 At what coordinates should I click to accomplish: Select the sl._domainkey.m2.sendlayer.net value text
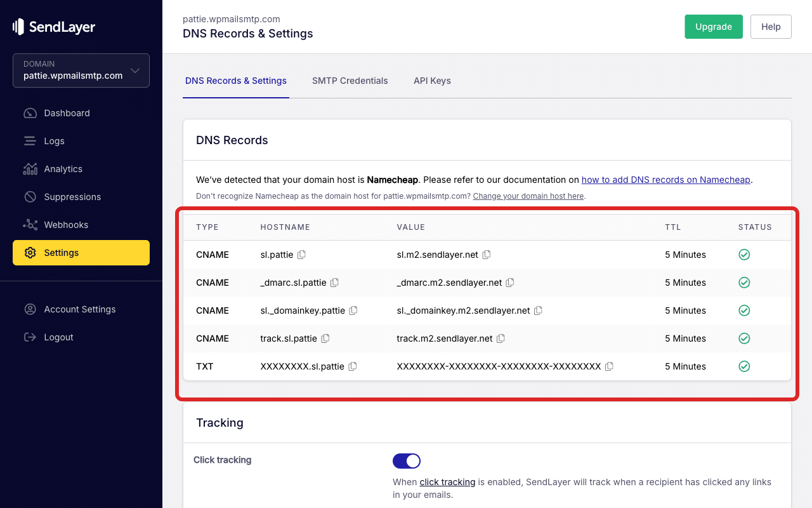pyautogui.click(x=463, y=311)
